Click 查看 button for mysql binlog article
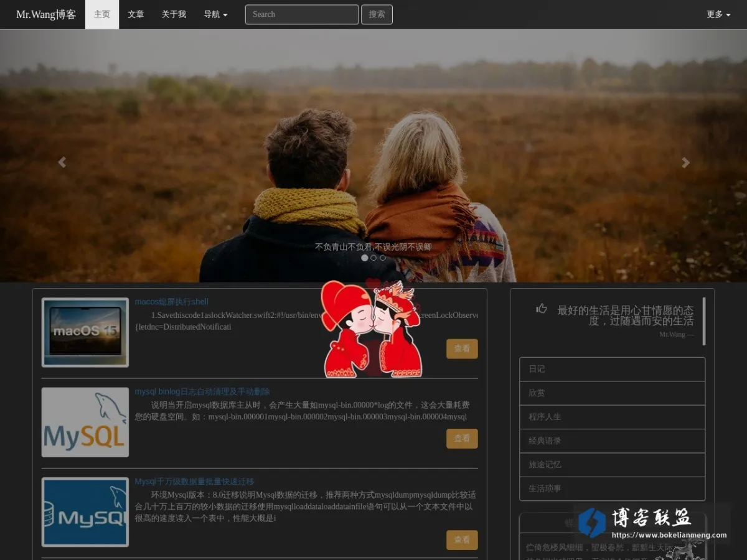747x560 pixels. [x=462, y=439]
